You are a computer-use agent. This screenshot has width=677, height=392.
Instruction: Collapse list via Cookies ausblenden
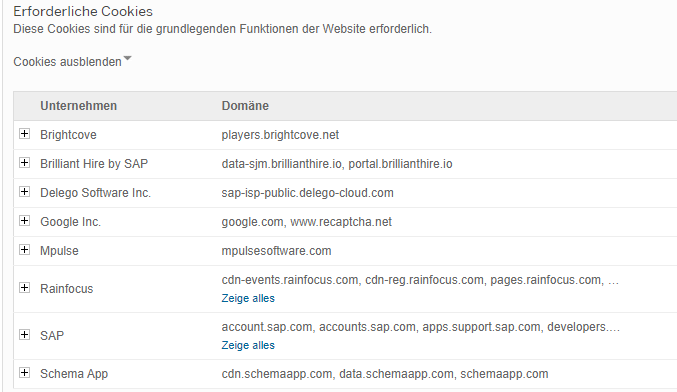(x=72, y=62)
